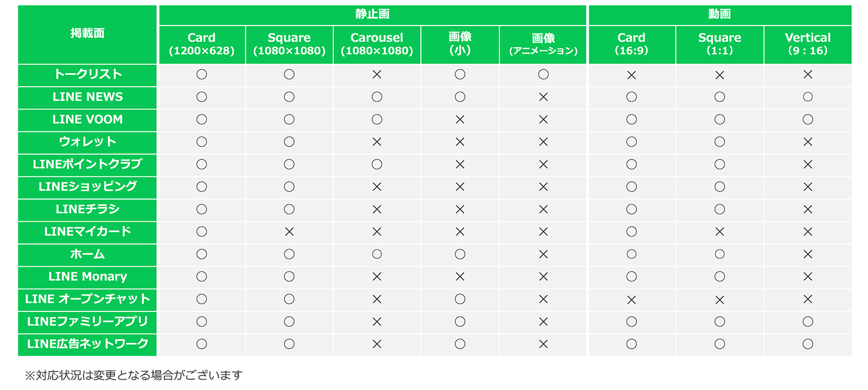
Task: Click the Vertical (9:16) column header
Action: point(808,44)
